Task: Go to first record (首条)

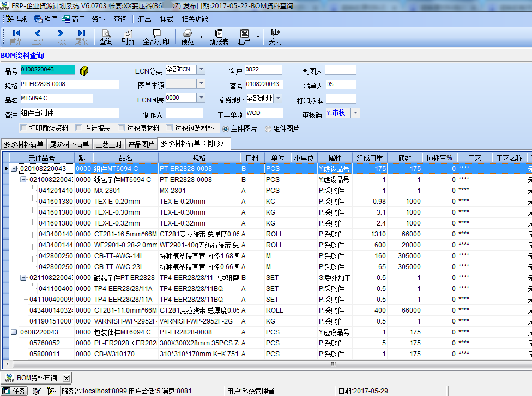Action: point(16,37)
